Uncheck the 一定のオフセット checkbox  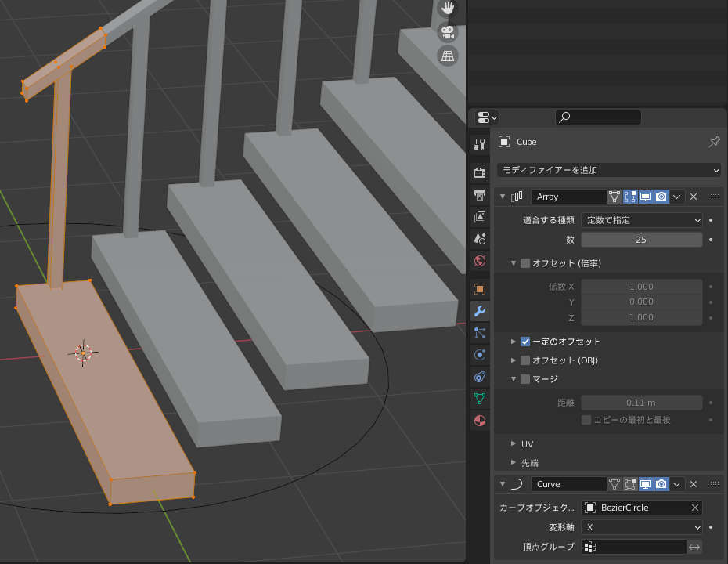[x=525, y=342]
